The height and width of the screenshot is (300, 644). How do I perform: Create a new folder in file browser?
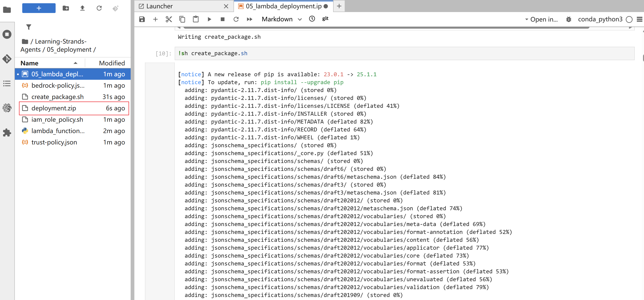[66, 8]
